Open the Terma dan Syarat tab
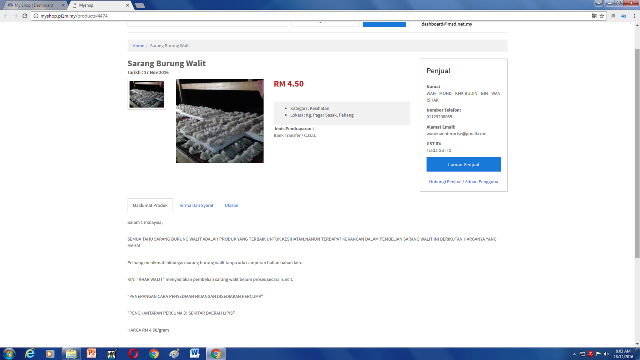 click(196, 205)
